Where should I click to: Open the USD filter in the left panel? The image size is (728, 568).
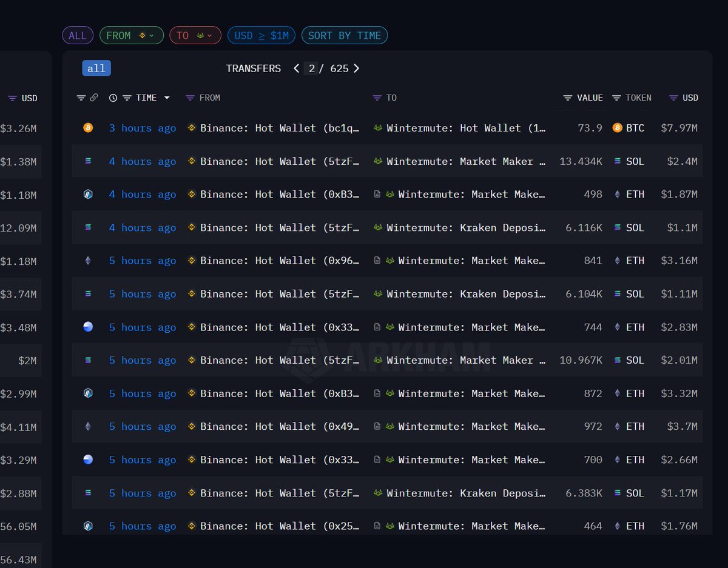point(12,98)
